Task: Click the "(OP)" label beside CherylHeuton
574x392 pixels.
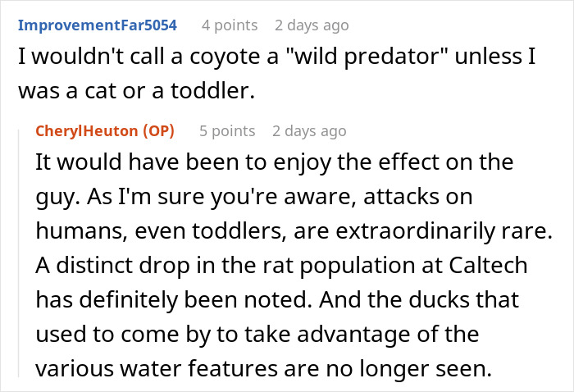Action: point(160,131)
